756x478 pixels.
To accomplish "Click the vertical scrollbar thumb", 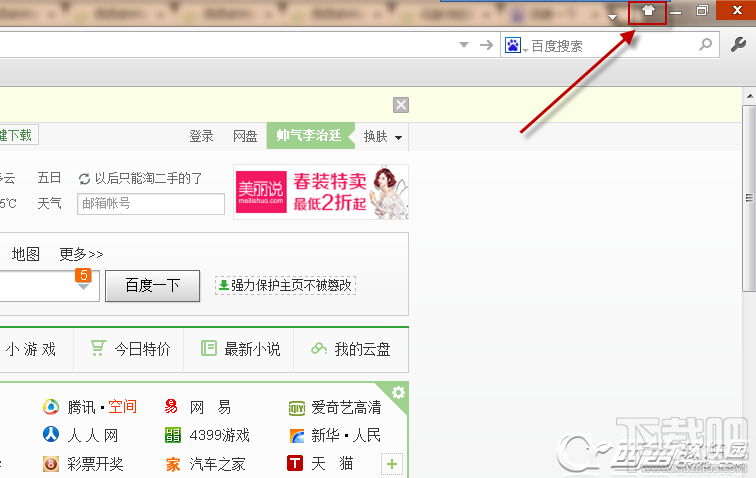I will point(749,198).
